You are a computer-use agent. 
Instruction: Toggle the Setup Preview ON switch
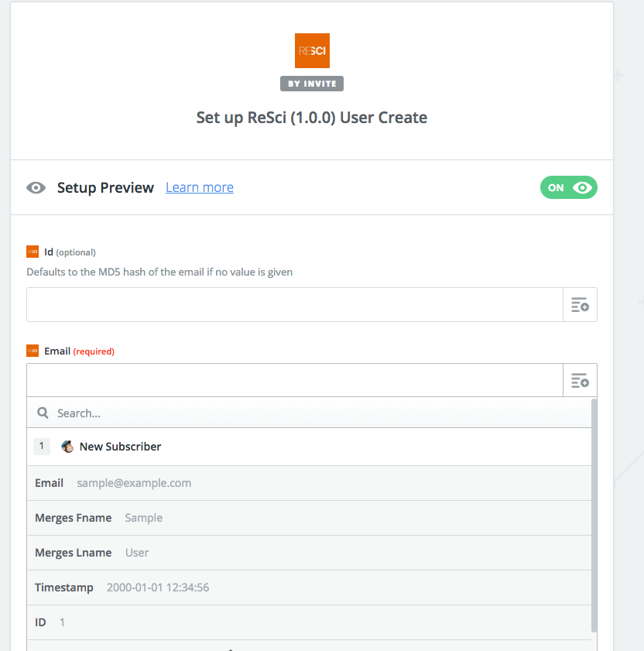pyautogui.click(x=568, y=187)
